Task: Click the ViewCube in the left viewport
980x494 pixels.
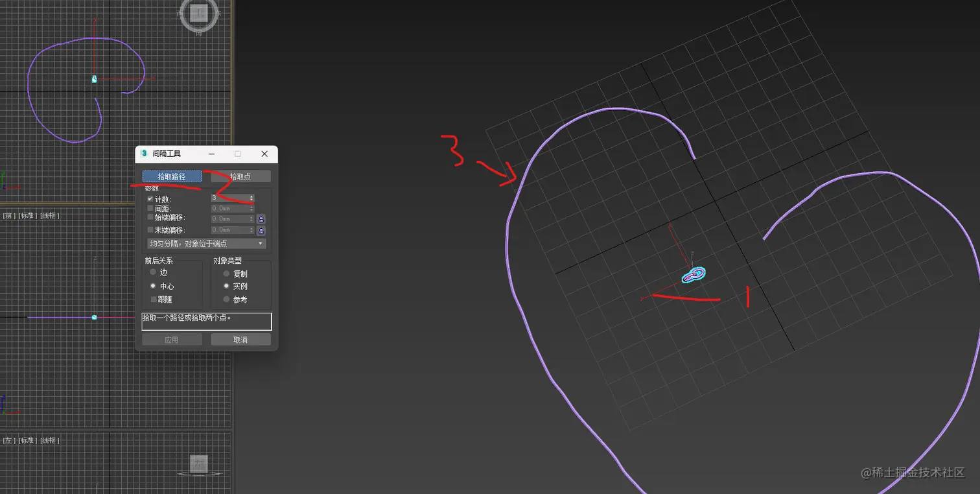Action: pyautogui.click(x=198, y=464)
